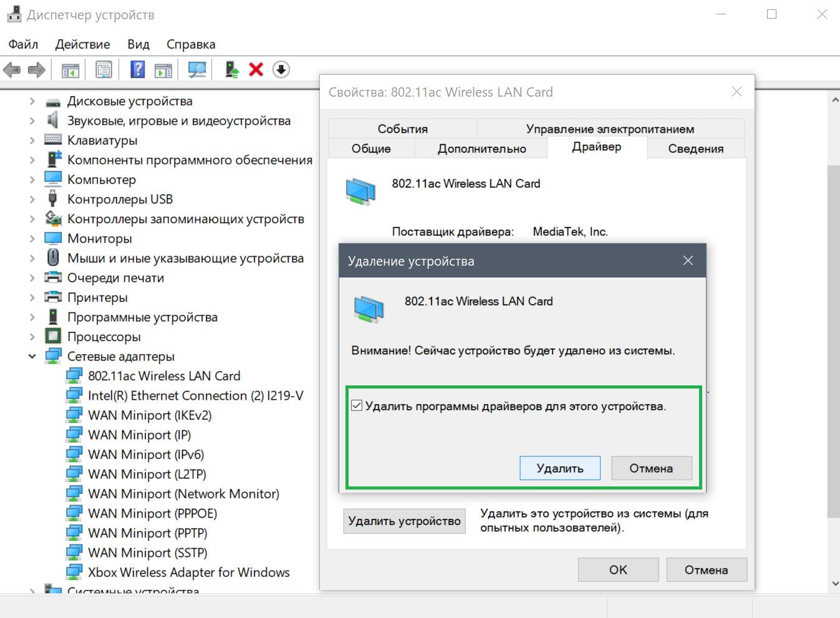Viewport: 840px width, 618px height.
Task: Click the USB controllers plug icon
Action: 53,199
